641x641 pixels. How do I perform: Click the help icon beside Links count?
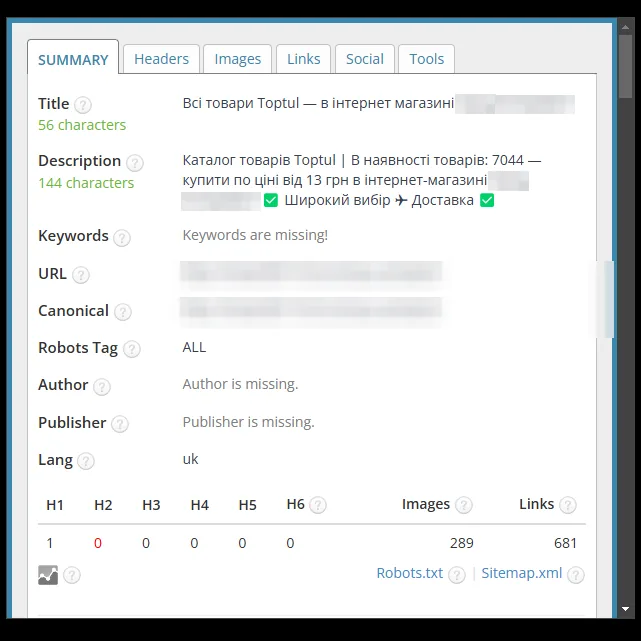[568, 505]
